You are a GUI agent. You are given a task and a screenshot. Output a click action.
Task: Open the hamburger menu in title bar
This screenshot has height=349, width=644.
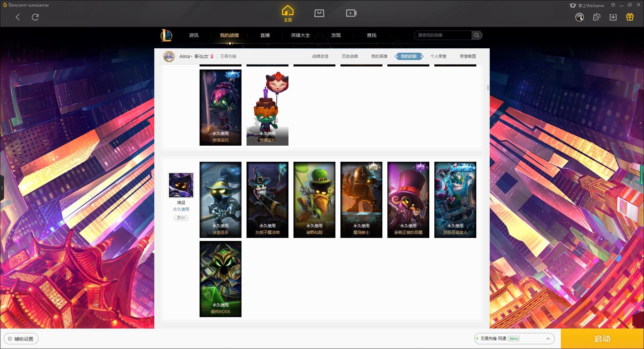coord(613,5)
